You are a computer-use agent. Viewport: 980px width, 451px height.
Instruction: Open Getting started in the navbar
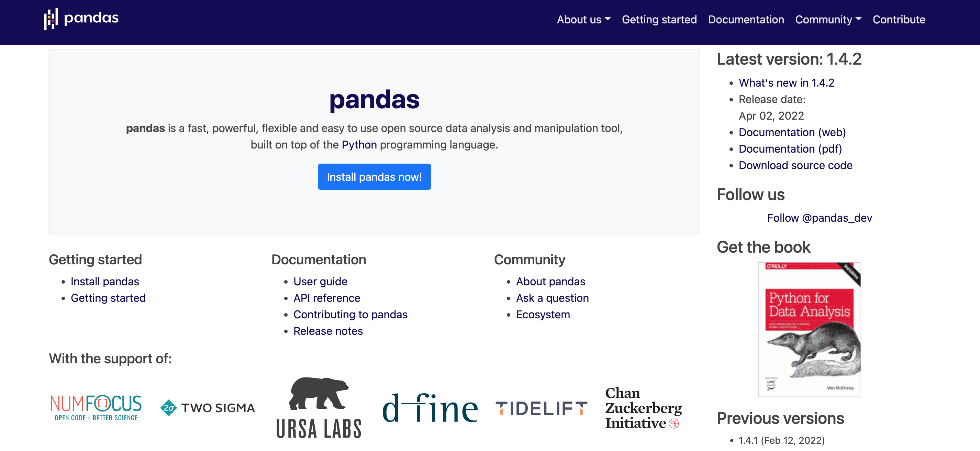pos(659,19)
